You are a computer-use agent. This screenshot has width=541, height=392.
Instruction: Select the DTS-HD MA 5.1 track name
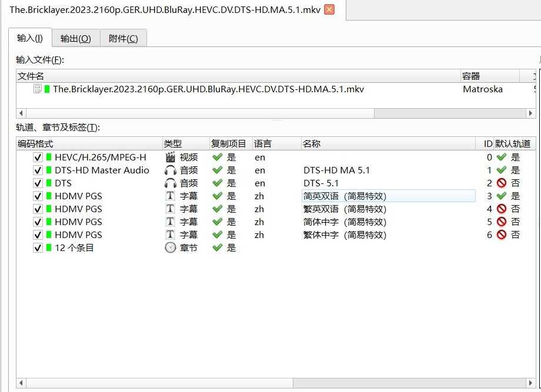point(336,170)
